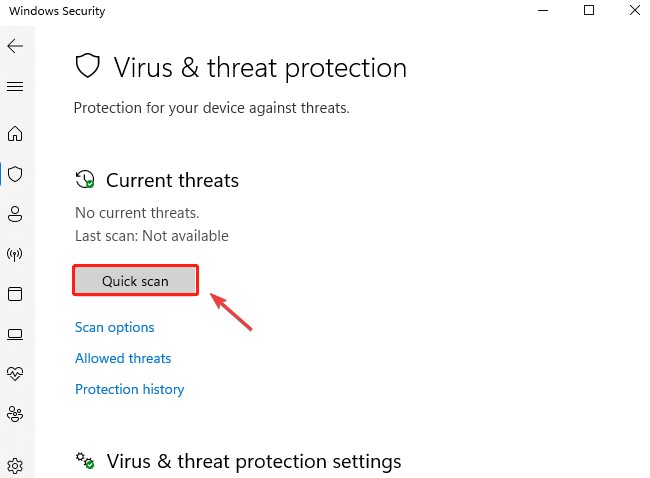This screenshot has width=650, height=478.
Task: Open the hamburger navigation menu
Action: coord(15,86)
